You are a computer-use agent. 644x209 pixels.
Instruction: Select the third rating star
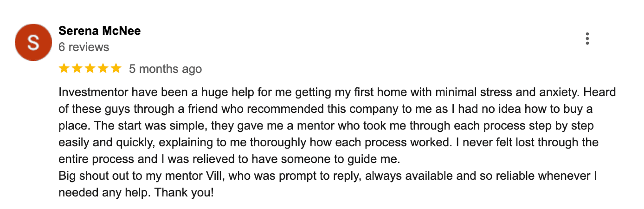pyautogui.click(x=90, y=69)
